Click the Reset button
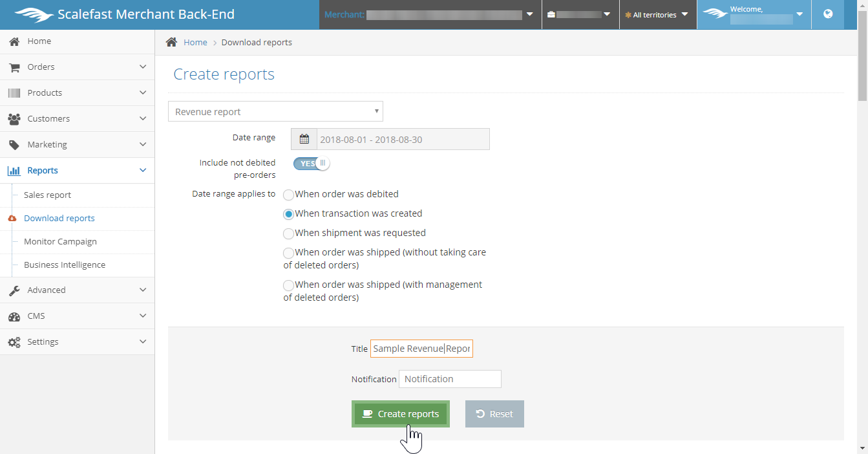Screen dimensions: 868x454 coord(494,414)
